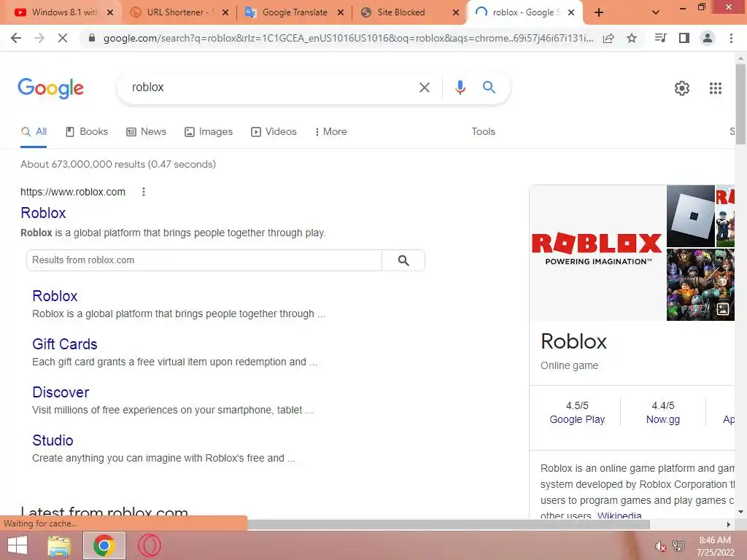Open the Discover sitelink

coord(61,392)
